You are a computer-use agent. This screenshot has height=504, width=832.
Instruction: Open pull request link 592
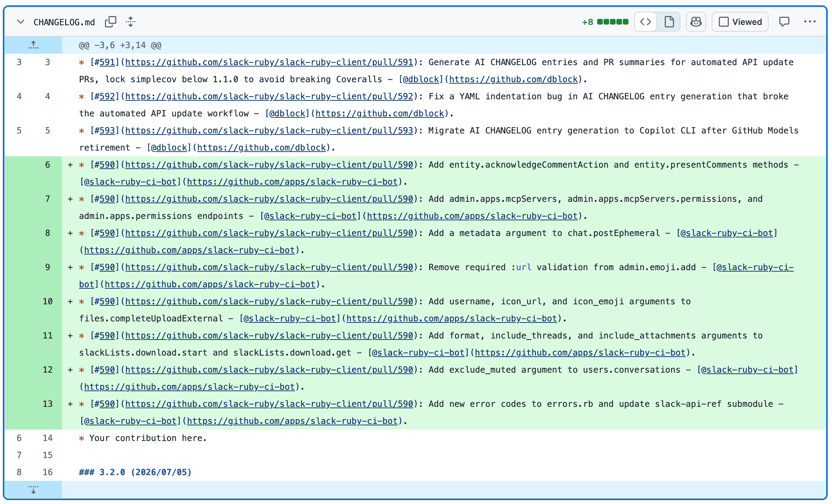click(269, 96)
